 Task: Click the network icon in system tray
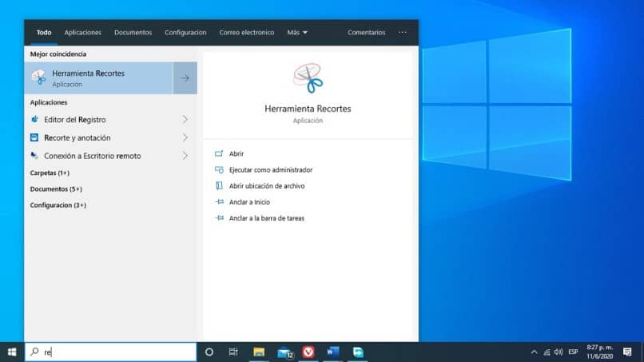(x=547, y=352)
